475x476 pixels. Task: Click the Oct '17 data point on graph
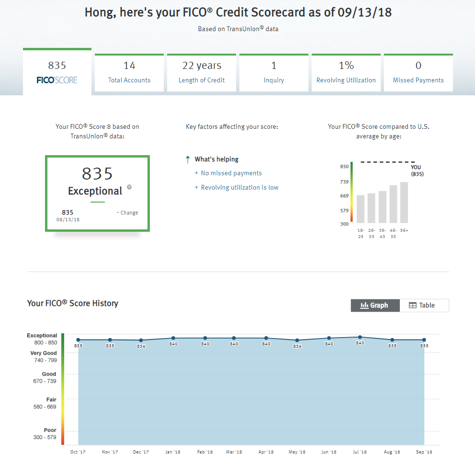point(78,340)
